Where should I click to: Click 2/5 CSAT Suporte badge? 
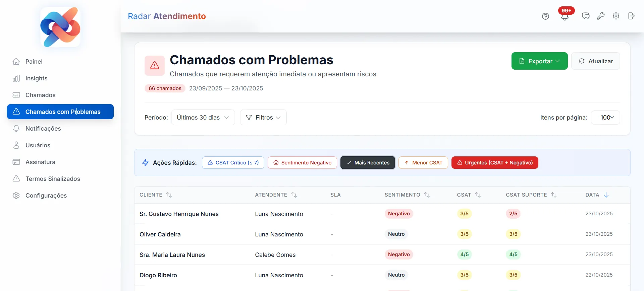[513, 214]
